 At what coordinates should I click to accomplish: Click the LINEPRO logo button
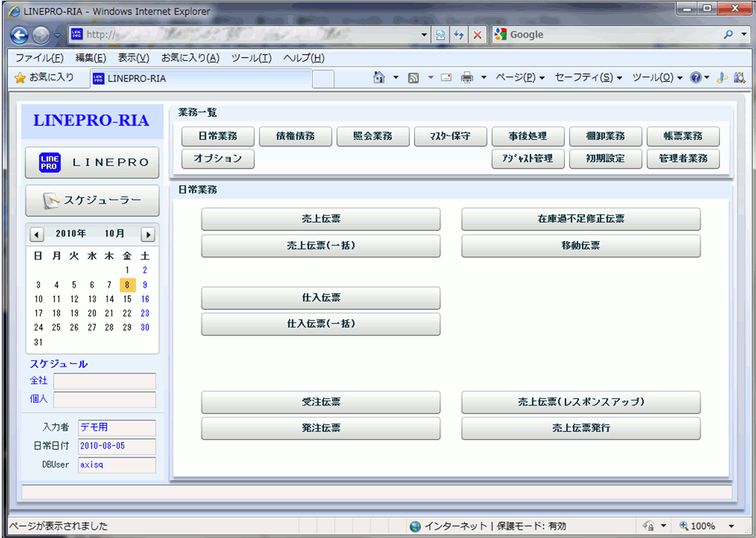click(x=92, y=163)
